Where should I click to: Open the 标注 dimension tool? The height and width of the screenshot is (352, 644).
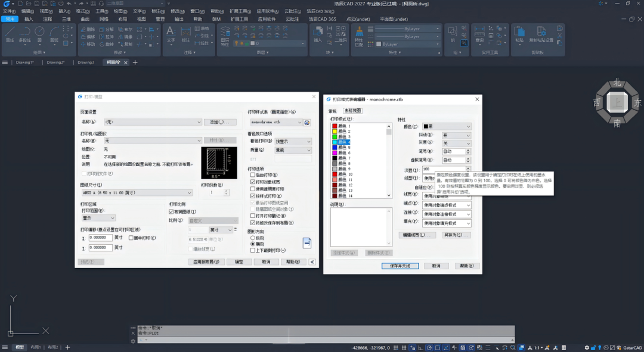pyautogui.click(x=185, y=35)
